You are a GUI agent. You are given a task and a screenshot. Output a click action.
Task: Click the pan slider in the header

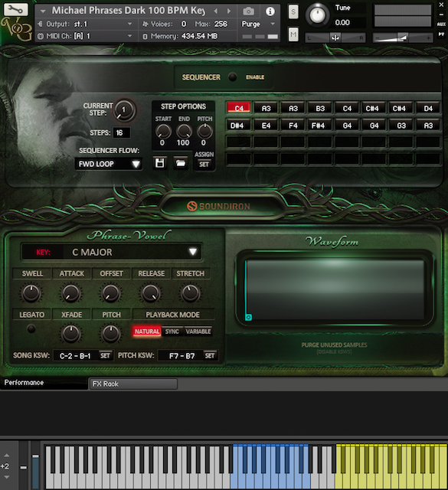point(335,38)
